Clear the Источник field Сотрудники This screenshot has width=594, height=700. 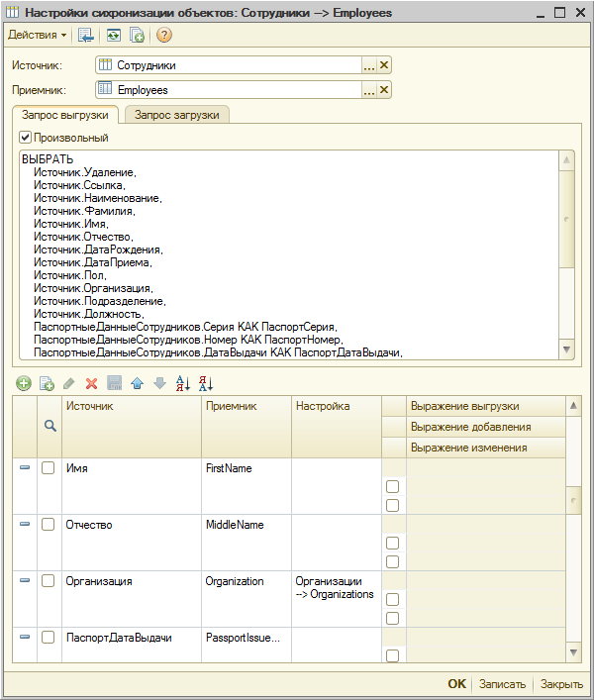pos(384,65)
